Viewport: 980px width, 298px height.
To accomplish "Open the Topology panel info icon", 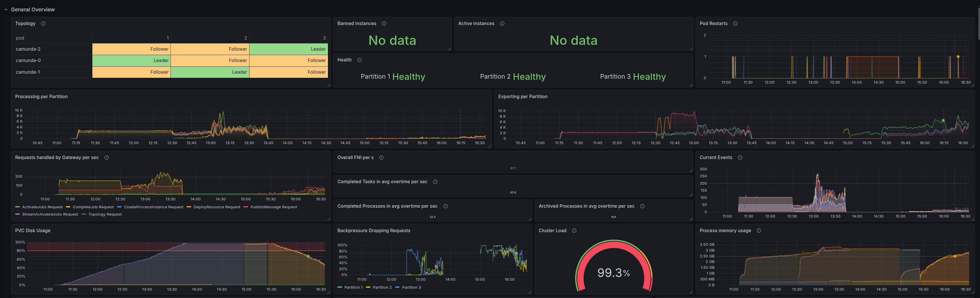I will pyautogui.click(x=43, y=24).
